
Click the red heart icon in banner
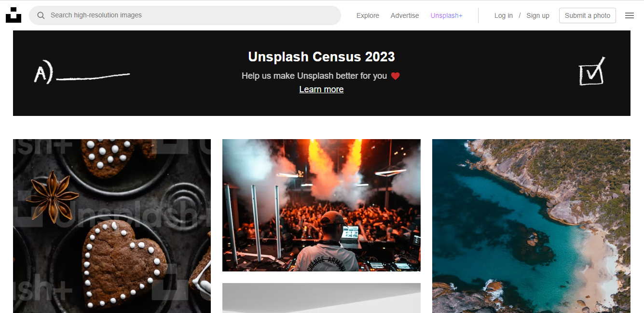396,76
